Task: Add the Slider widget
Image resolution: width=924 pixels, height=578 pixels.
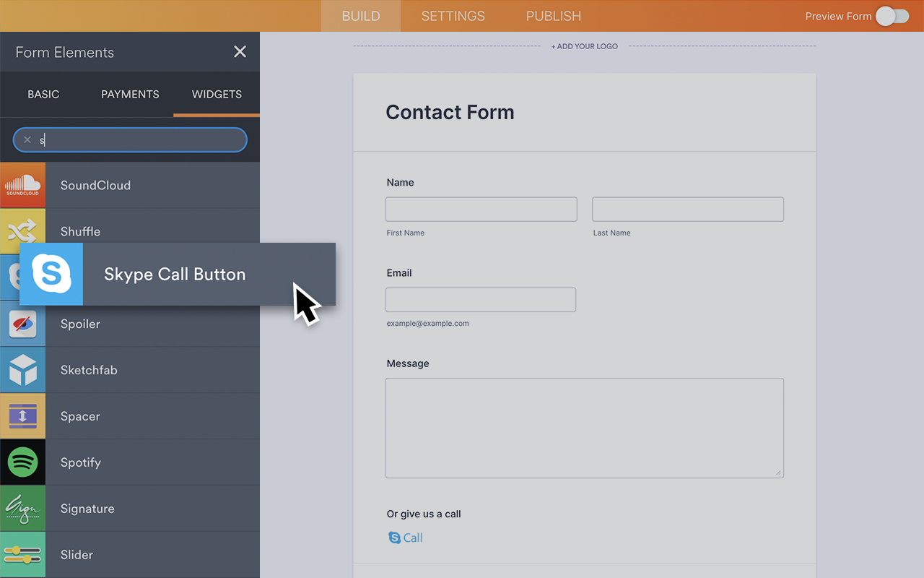Action: pos(130,555)
